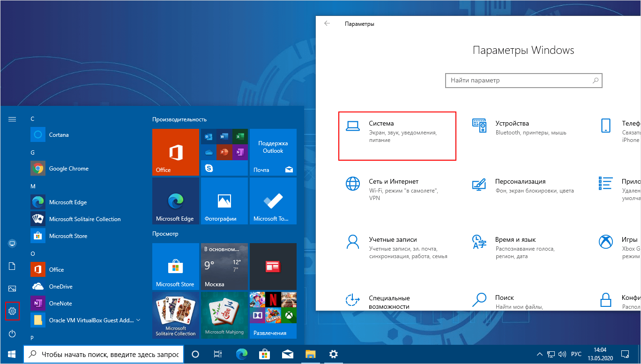641x364 pixels.
Task: Click the magnifier in Найти параметр box
Action: click(596, 81)
